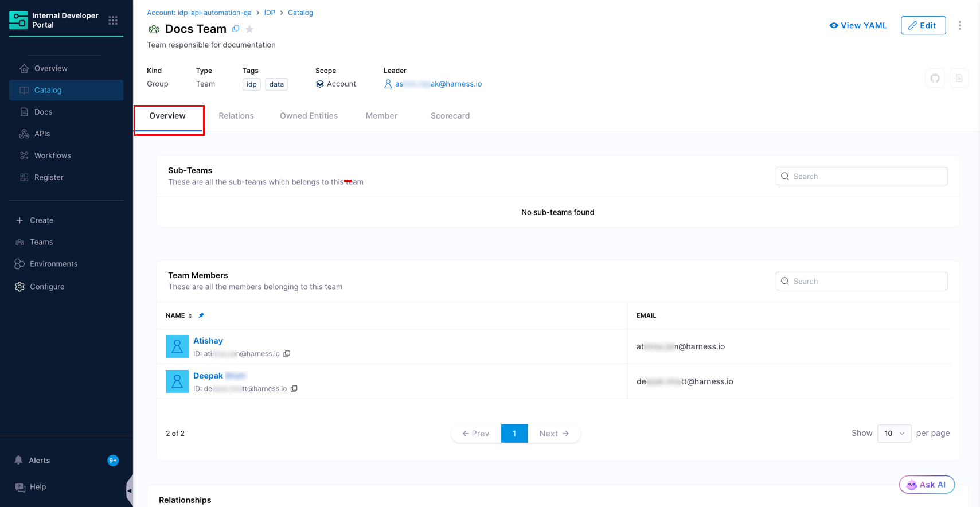This screenshot has height=507, width=980.
Task: Click the idp tag
Action: click(252, 84)
